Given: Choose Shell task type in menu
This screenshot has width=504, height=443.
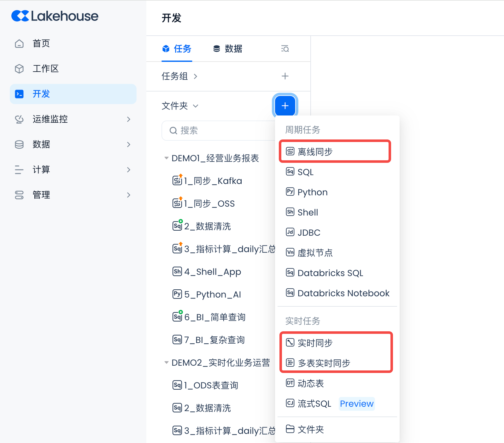Looking at the screenshot, I should [308, 212].
